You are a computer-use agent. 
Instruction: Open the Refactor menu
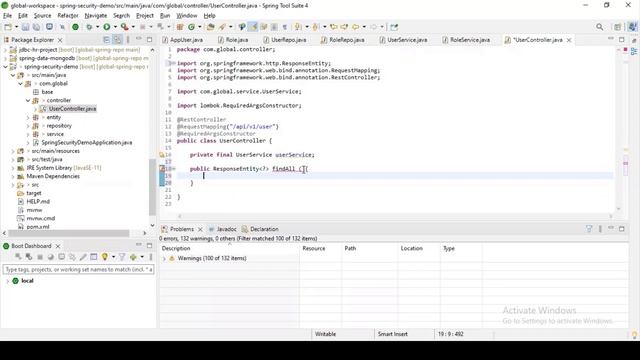click(x=68, y=16)
